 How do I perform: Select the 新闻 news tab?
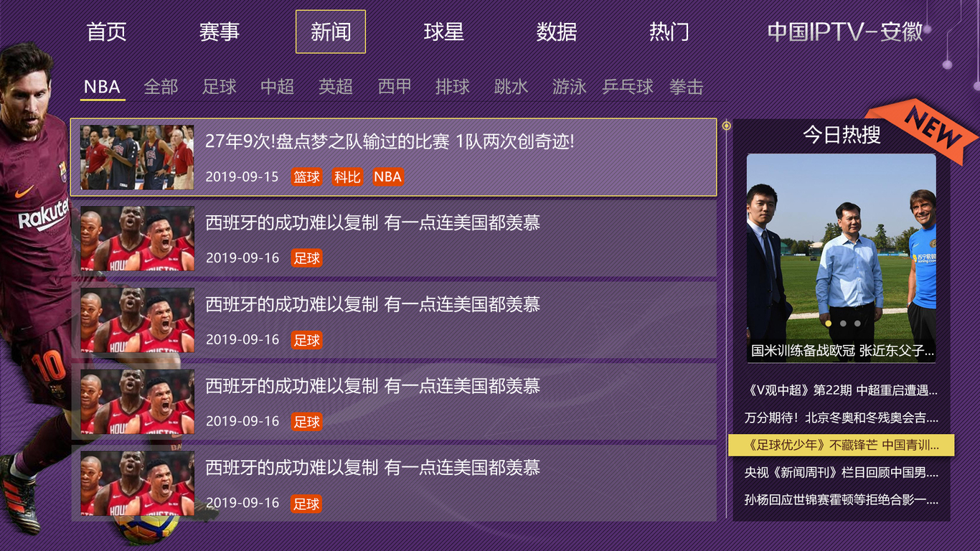[x=331, y=32]
